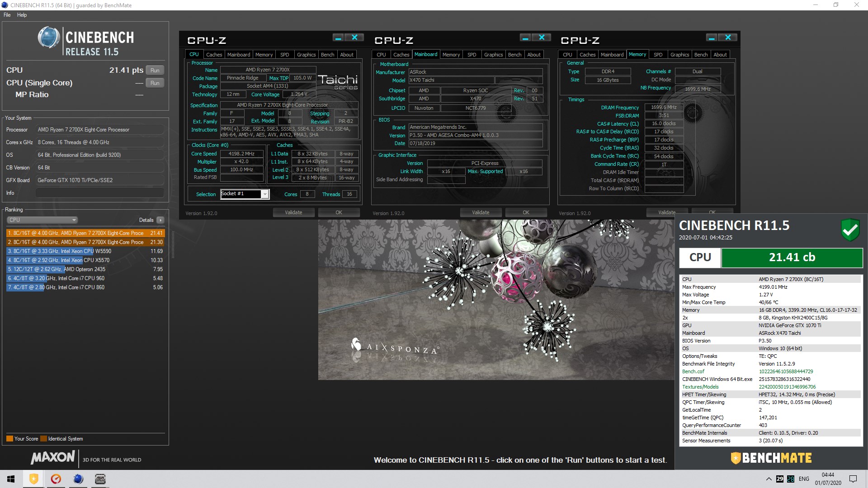Minimize the first CPU-Z window
Screen dimensions: 868x488
click(x=338, y=38)
